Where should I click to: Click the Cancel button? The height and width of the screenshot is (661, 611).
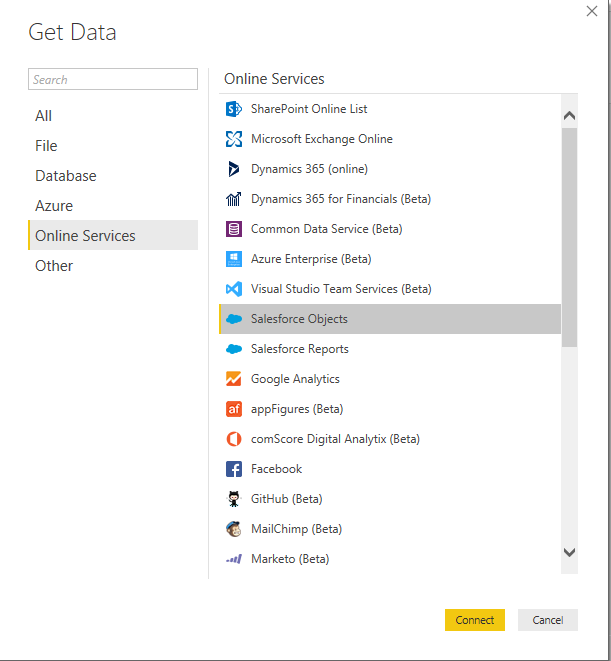tap(547, 620)
